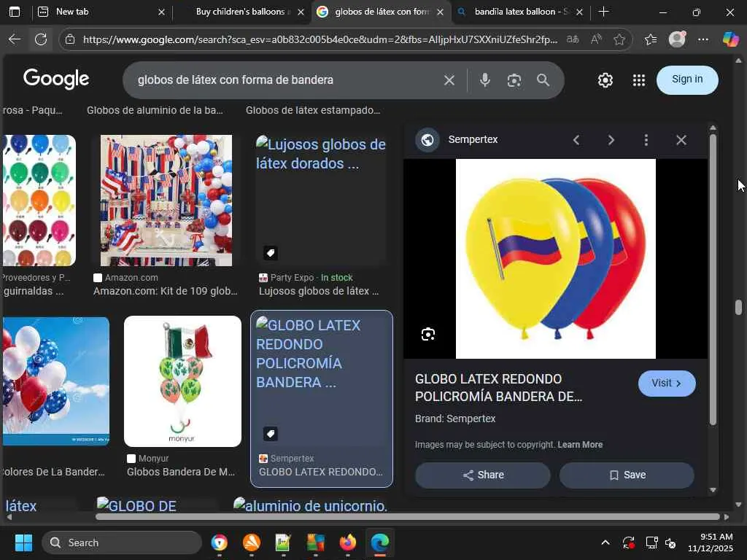Click the Sign in button
Viewport: 747px width, 560px height.
(x=687, y=80)
